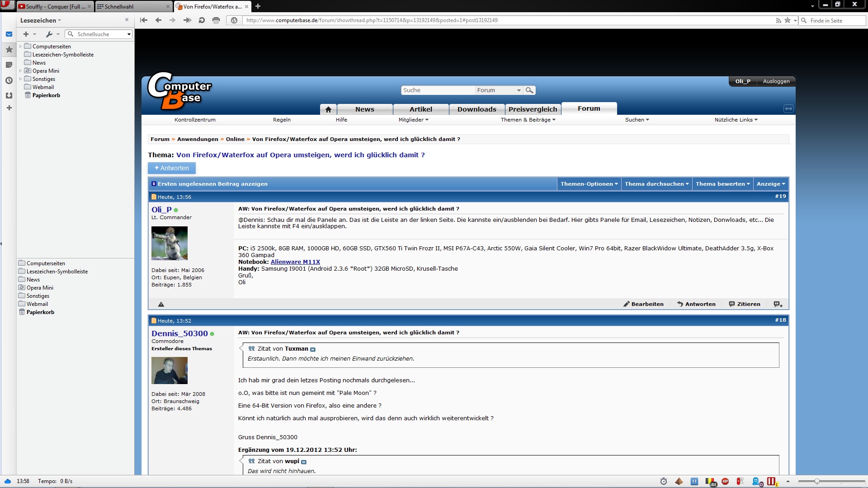Click the Adblock Plus status bar icon
This screenshot has height=488, width=868.
point(725,481)
